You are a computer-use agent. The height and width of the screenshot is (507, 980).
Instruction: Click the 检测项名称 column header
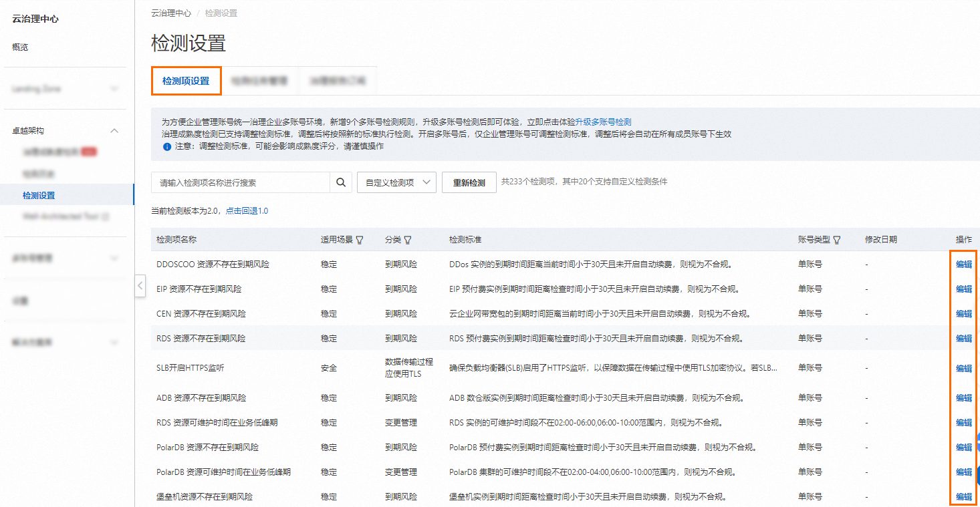click(x=176, y=240)
